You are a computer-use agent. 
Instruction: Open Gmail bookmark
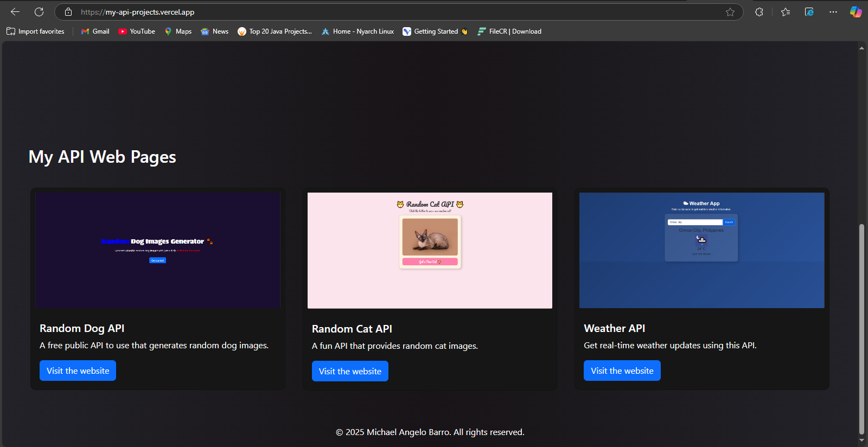(x=95, y=31)
